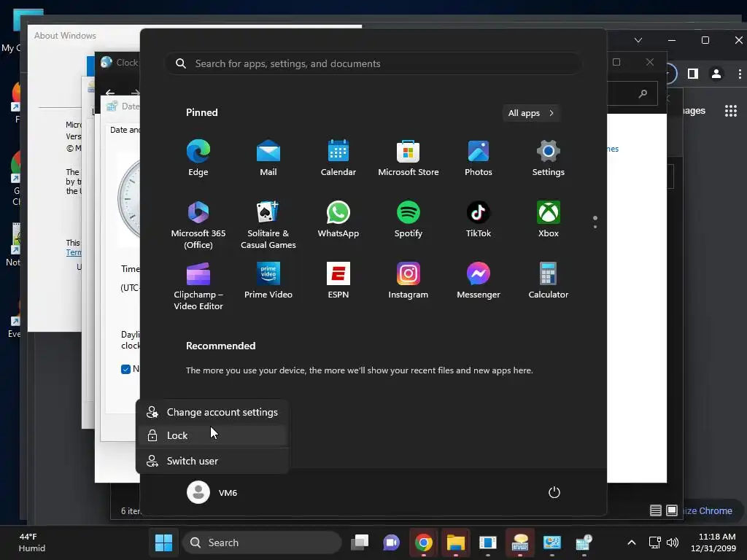Choose Change account settings
Image resolution: width=747 pixels, height=560 pixels.
click(212, 413)
